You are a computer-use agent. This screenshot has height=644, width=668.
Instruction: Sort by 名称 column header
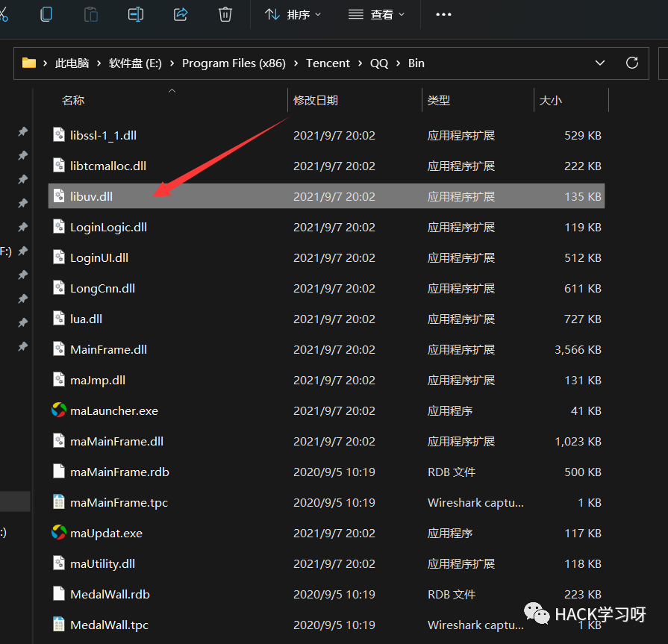click(73, 101)
